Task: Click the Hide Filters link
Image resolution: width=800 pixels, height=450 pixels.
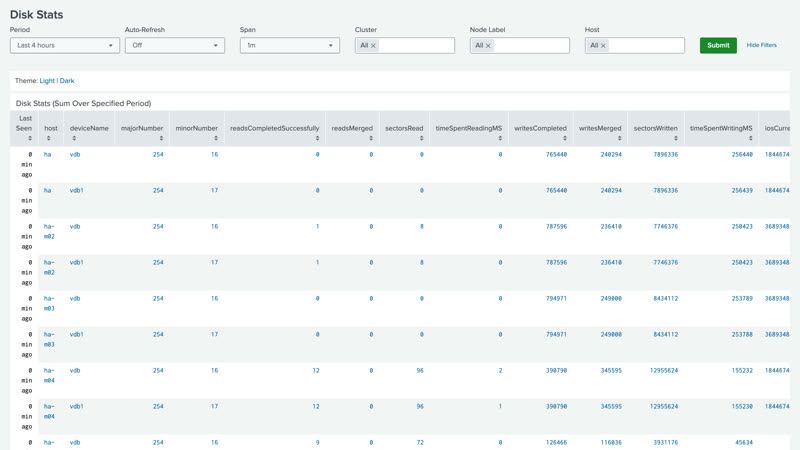Action: (761, 45)
